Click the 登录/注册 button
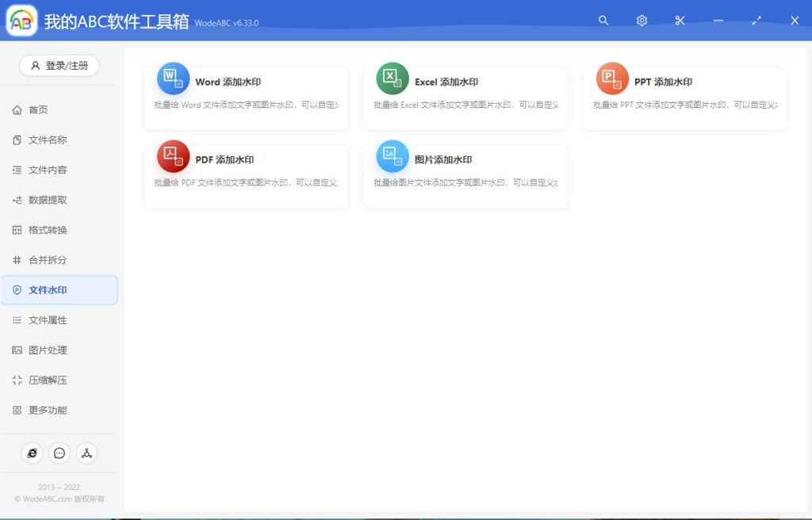 [x=59, y=67]
